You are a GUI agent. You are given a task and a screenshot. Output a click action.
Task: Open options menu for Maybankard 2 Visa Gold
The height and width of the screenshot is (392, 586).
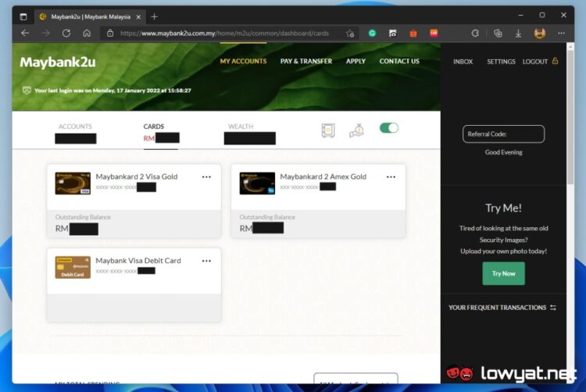click(x=206, y=177)
